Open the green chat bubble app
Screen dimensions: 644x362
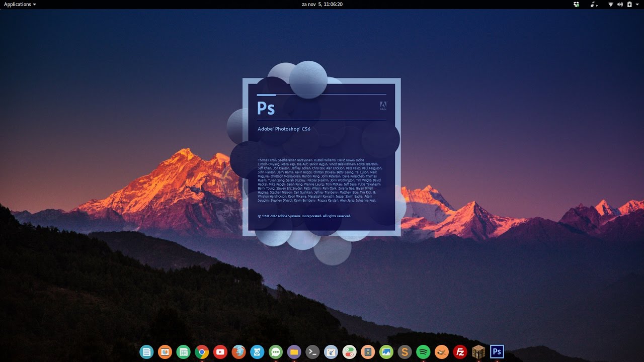coord(276,352)
